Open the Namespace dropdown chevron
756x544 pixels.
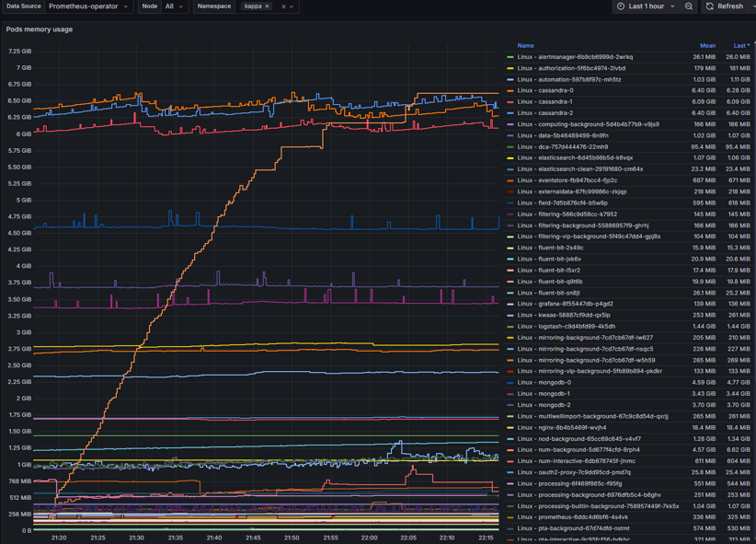coord(292,6)
